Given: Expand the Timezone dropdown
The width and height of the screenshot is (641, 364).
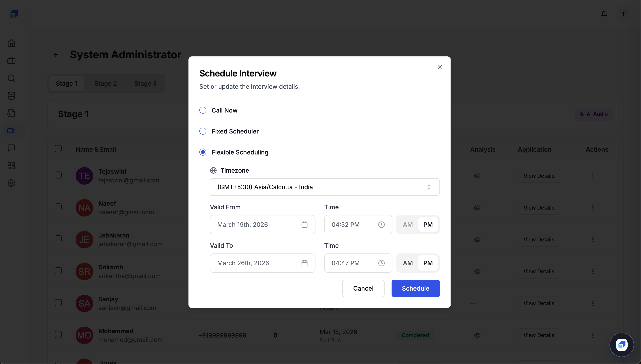Looking at the screenshot, I should pos(324,187).
